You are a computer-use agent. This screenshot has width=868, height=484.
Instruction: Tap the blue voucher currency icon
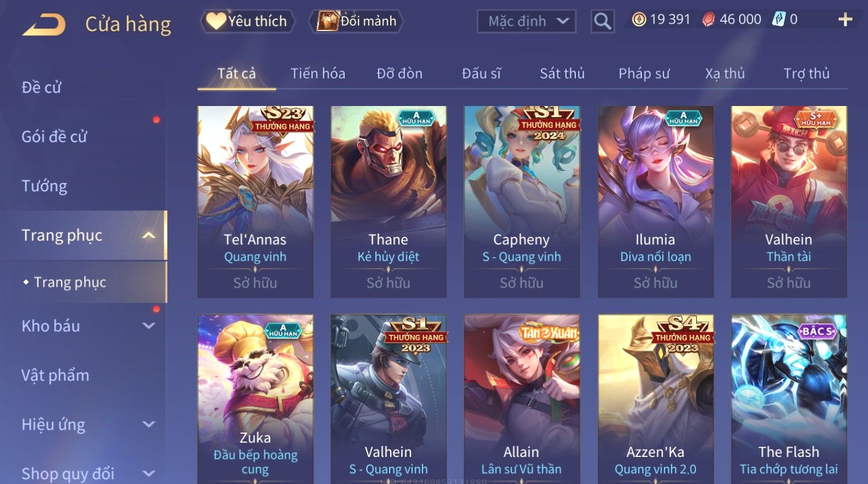click(779, 19)
